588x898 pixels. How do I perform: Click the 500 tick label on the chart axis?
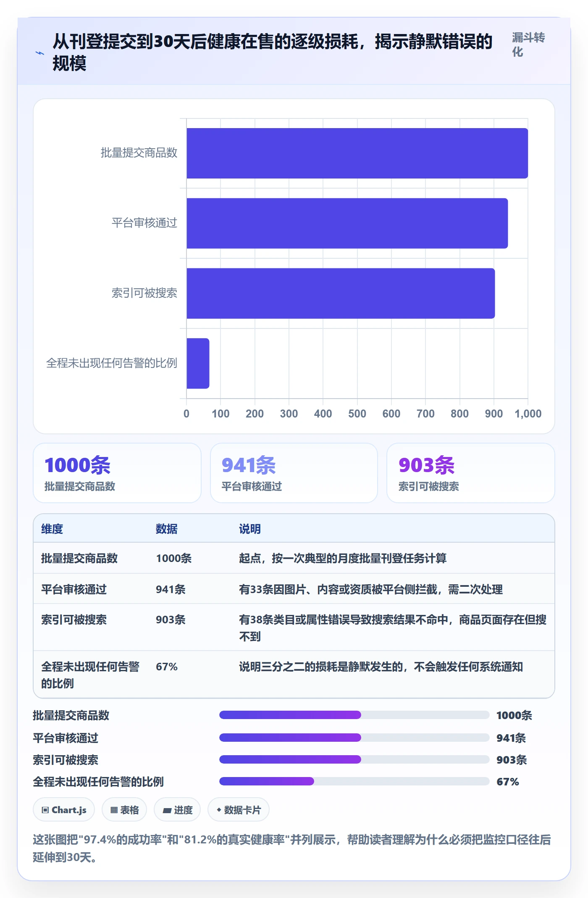357,414
